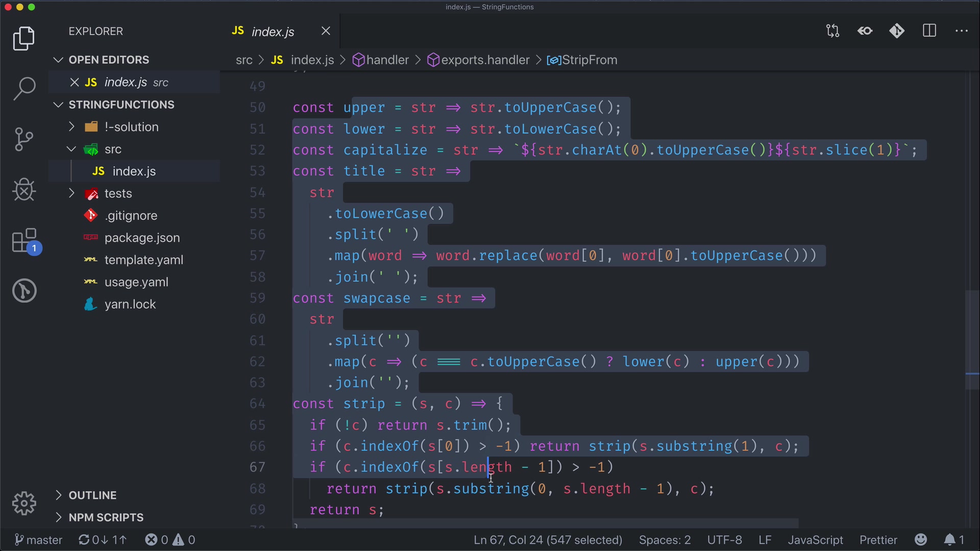Open the editor More Actions ellipsis

(x=961, y=31)
